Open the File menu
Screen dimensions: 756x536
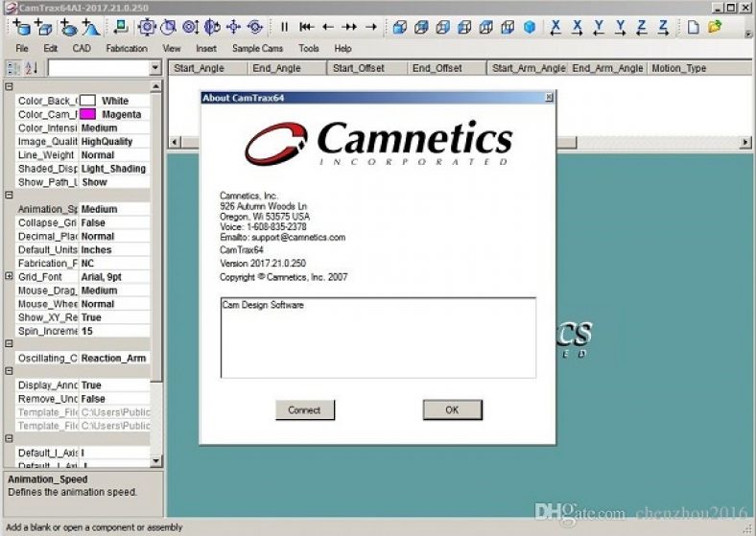(x=22, y=48)
